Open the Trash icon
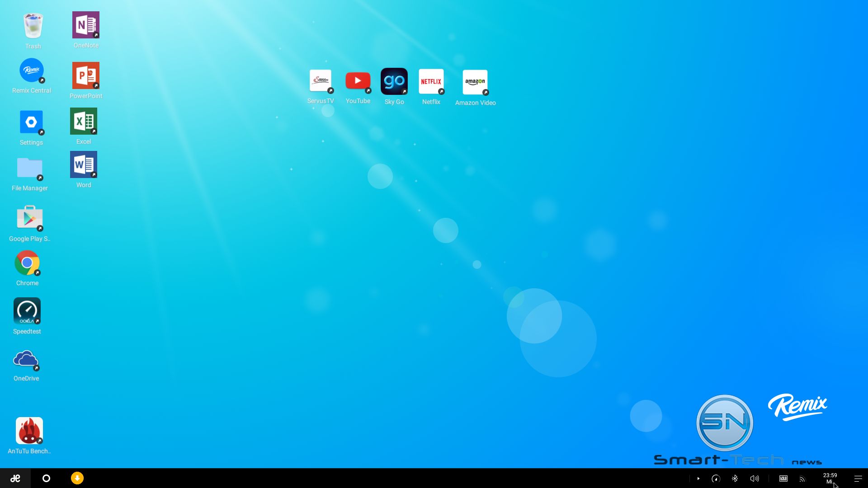Image resolution: width=868 pixels, height=488 pixels. coord(33,26)
